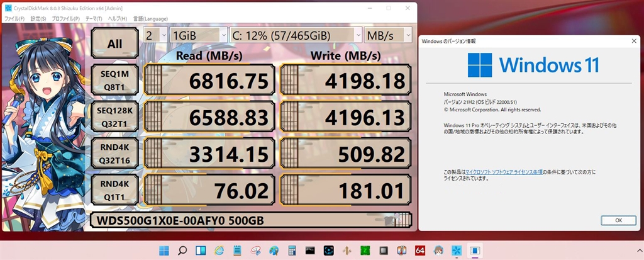Click the SEQ128K write result 4196.13
Image resolution: width=644 pixels, height=260 pixels.
[346, 117]
